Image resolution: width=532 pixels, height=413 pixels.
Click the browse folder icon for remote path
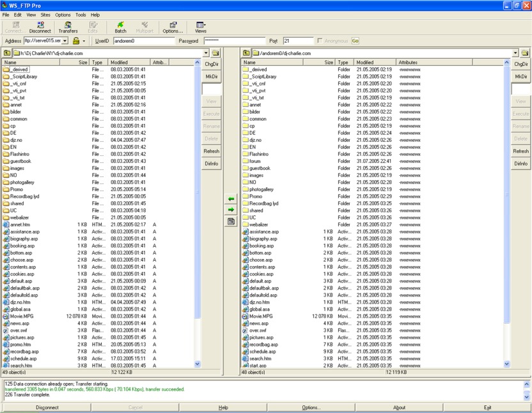[x=524, y=53]
